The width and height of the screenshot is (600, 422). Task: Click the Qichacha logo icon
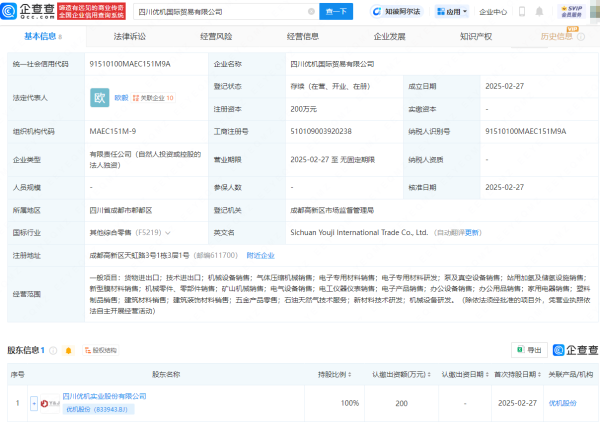(9, 11)
